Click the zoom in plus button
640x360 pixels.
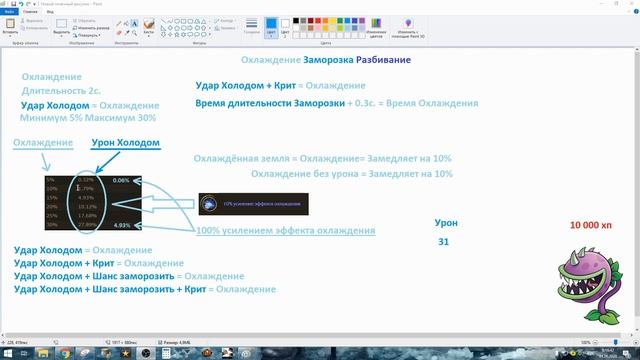click(636, 342)
